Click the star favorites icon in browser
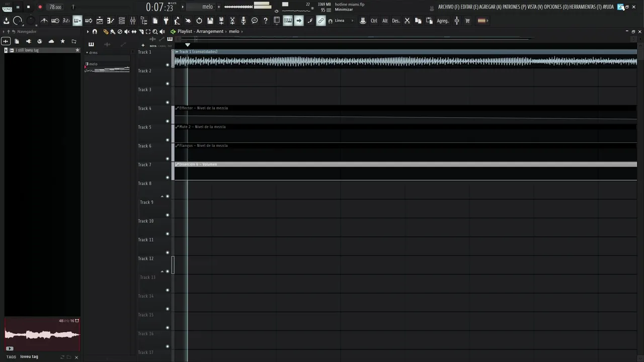This screenshot has width=644, height=362. (62, 41)
